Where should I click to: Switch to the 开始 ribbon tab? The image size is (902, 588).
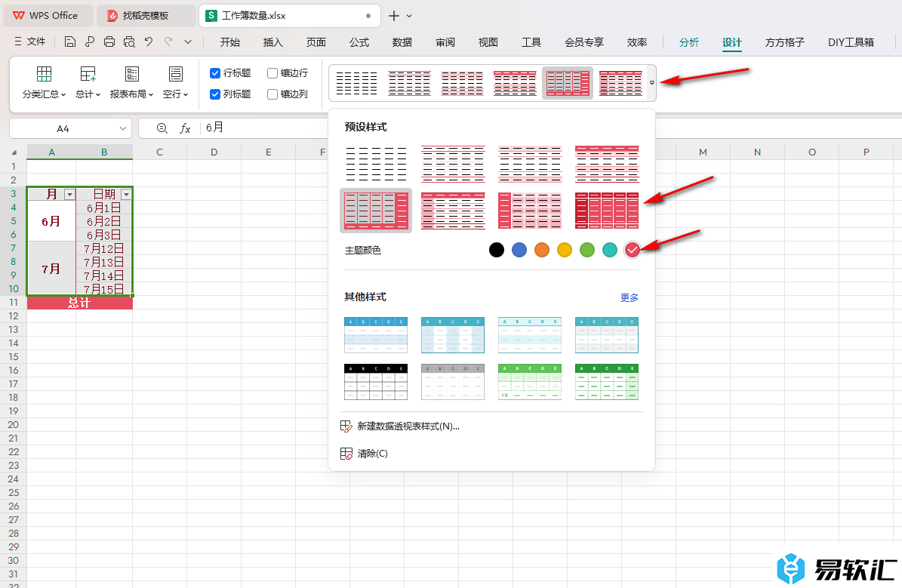(x=230, y=42)
